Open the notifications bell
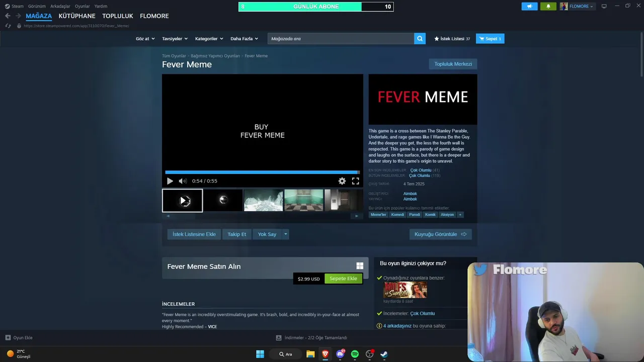This screenshot has height=362, width=644. (548, 6)
